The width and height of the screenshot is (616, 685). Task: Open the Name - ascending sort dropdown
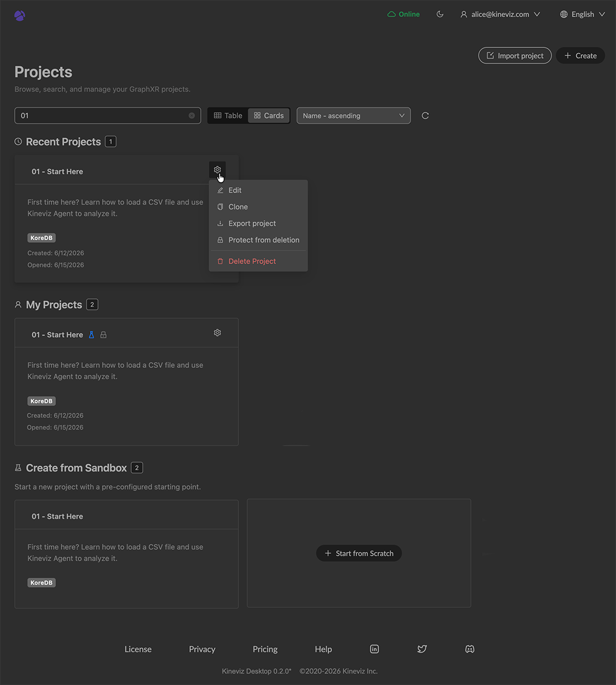click(354, 116)
